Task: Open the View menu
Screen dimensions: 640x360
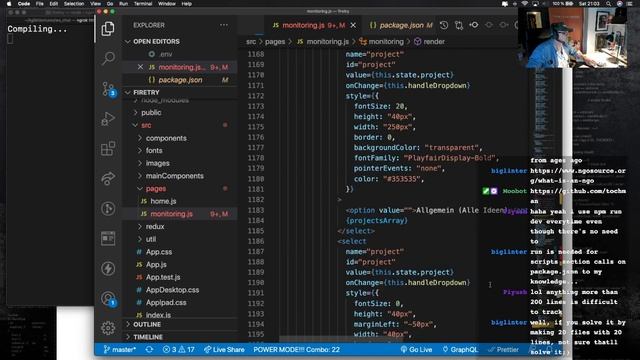Action: tap(96, 4)
